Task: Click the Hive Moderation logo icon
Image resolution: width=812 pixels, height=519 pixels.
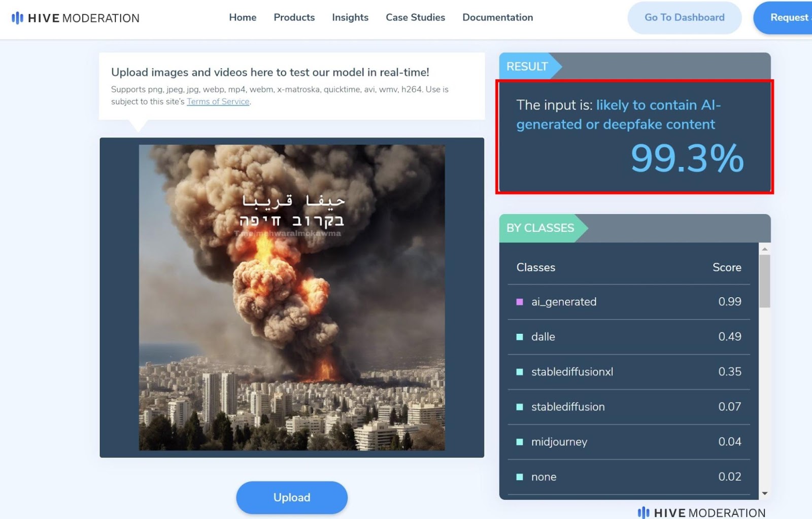Action: pos(18,18)
